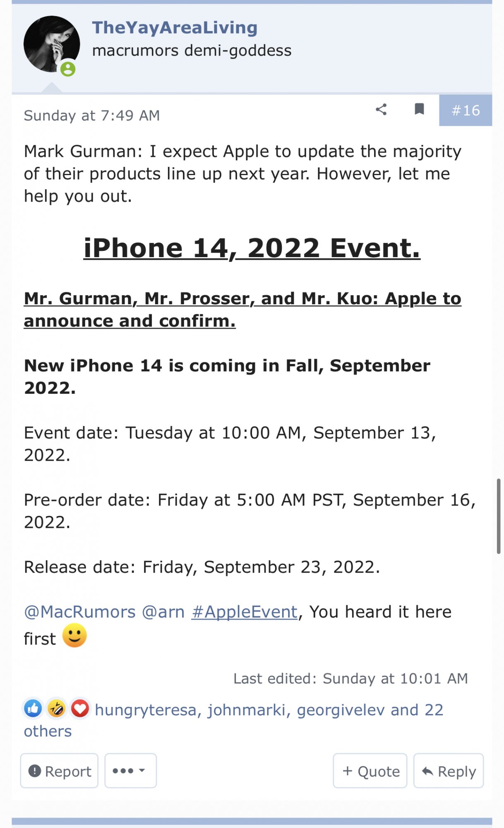Open the @MacRumors mention link
The image size is (504, 828).
pos(80,612)
